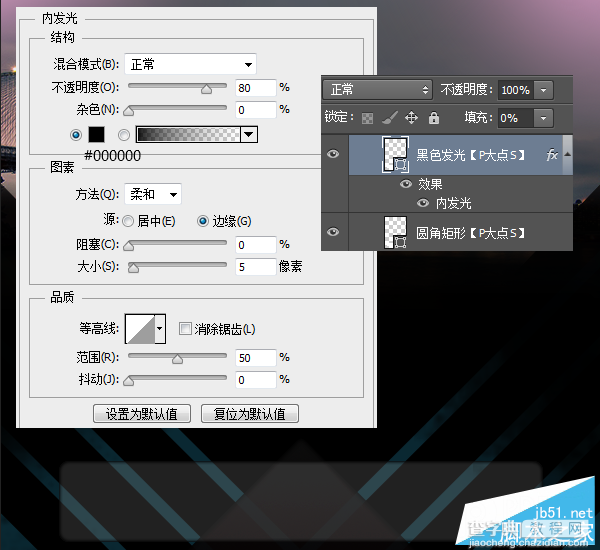Click the 范围 input showing 50
Viewport: 600px width, 550px height.
[x=256, y=358]
